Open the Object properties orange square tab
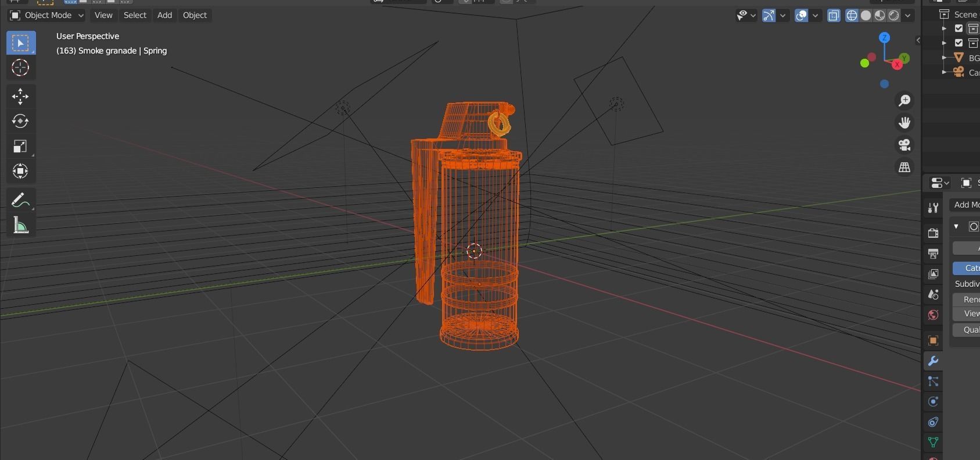This screenshot has width=980, height=460. pos(933,341)
